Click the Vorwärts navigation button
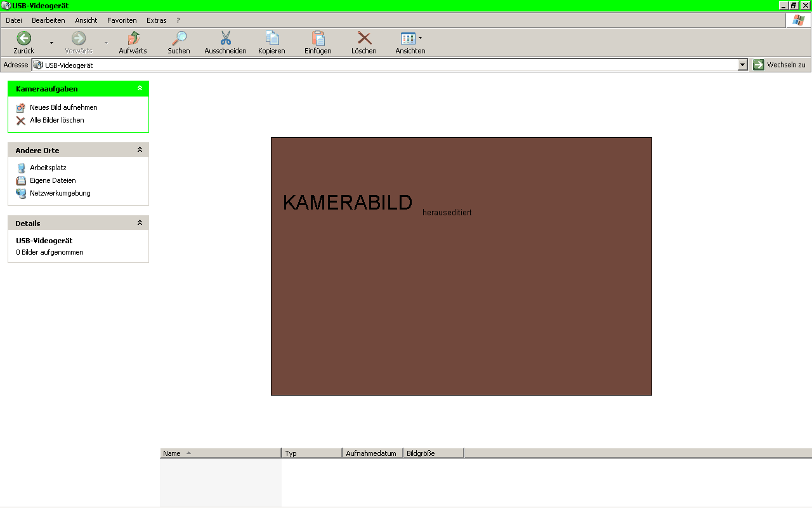 click(x=79, y=43)
